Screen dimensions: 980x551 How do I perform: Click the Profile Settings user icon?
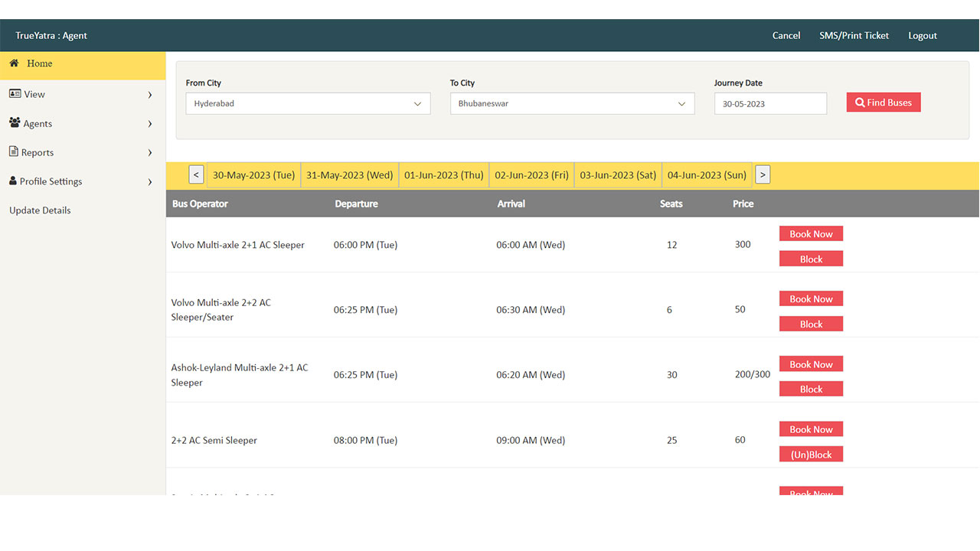pos(13,181)
